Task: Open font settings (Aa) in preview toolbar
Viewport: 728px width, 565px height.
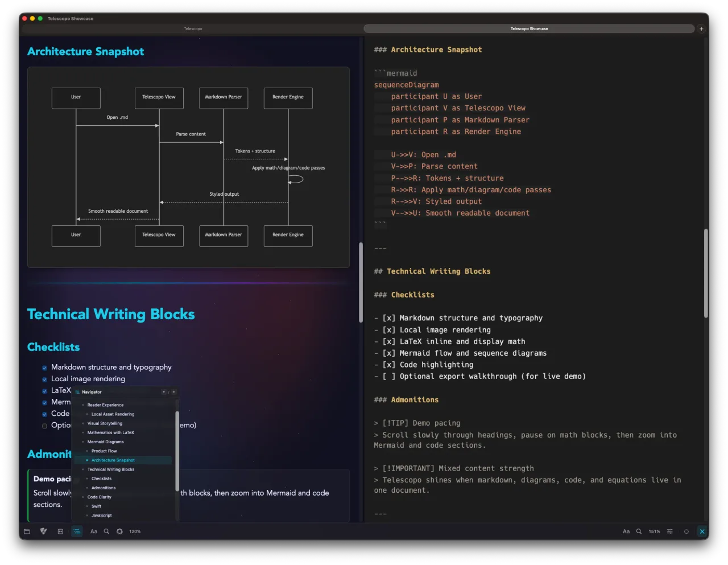Action: coord(94,531)
